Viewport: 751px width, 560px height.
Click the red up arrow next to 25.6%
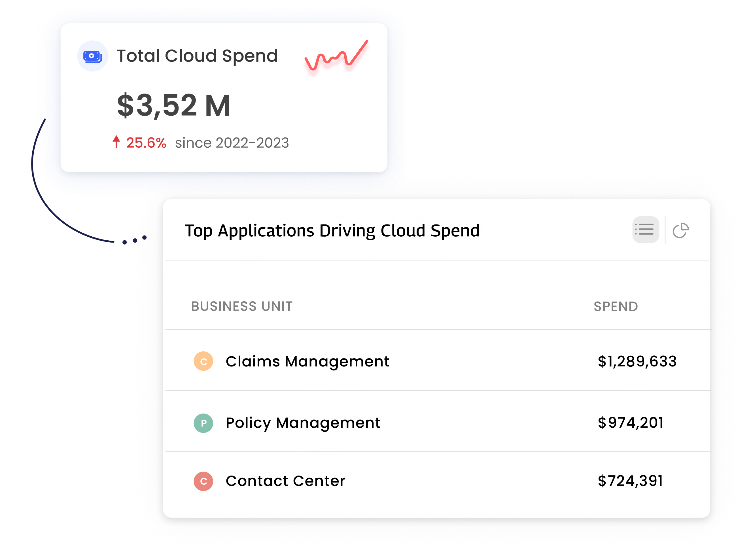116,142
